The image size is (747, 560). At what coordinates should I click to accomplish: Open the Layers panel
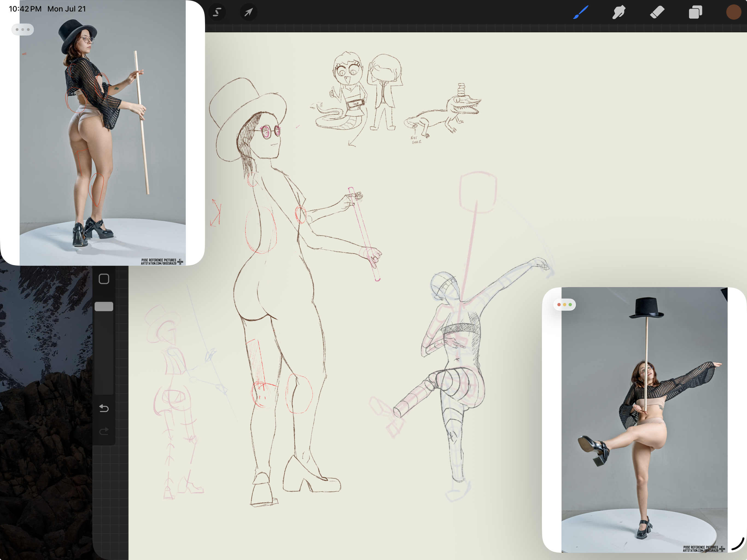tap(695, 13)
